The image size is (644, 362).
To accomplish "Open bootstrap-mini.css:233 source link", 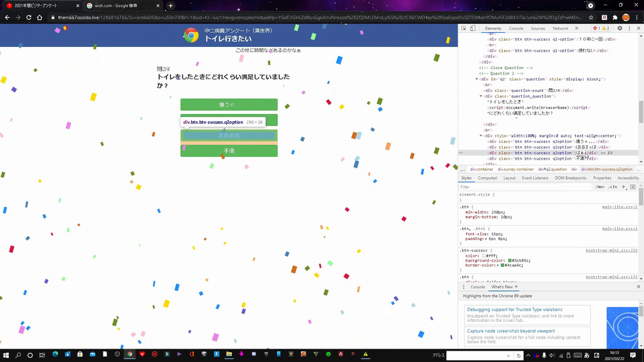I will [x=612, y=250].
